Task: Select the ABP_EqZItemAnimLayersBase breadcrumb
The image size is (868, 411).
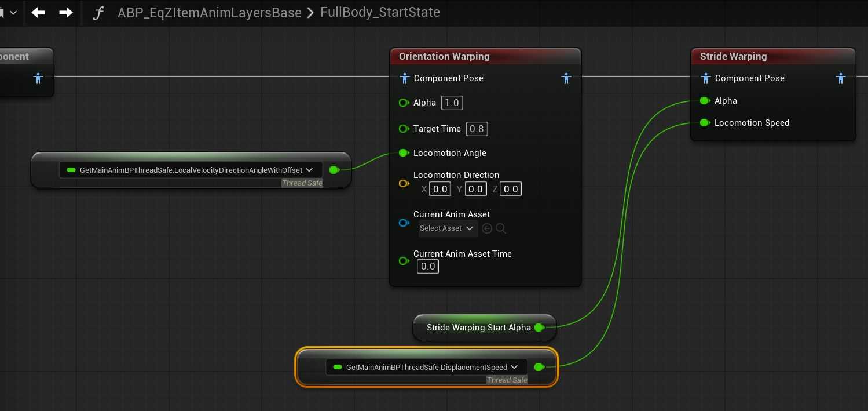Action: (x=209, y=12)
